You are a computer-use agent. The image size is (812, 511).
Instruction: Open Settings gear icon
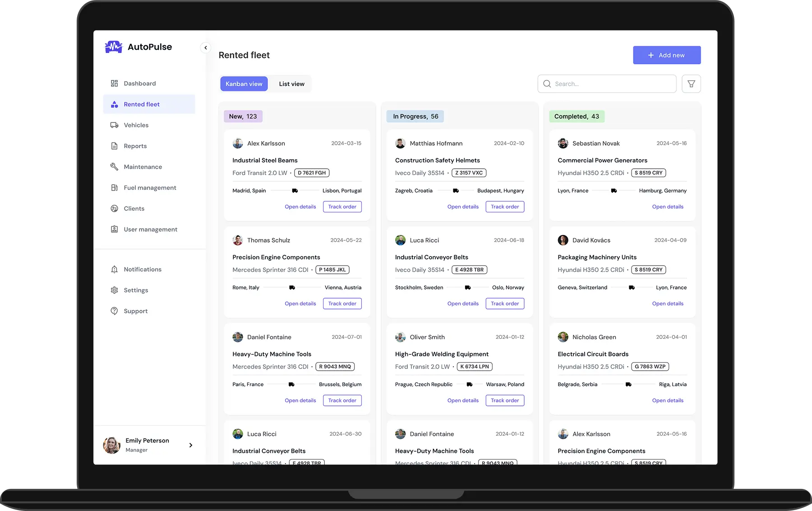(115, 290)
